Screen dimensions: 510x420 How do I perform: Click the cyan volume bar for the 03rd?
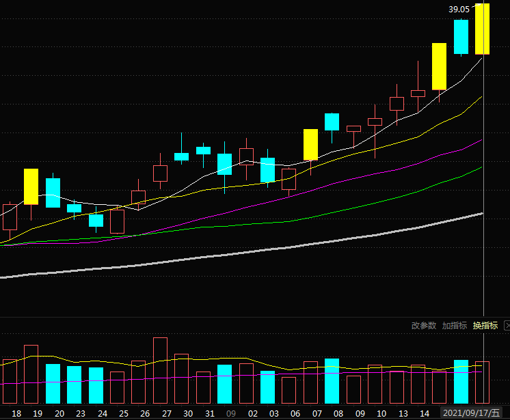[268, 387]
